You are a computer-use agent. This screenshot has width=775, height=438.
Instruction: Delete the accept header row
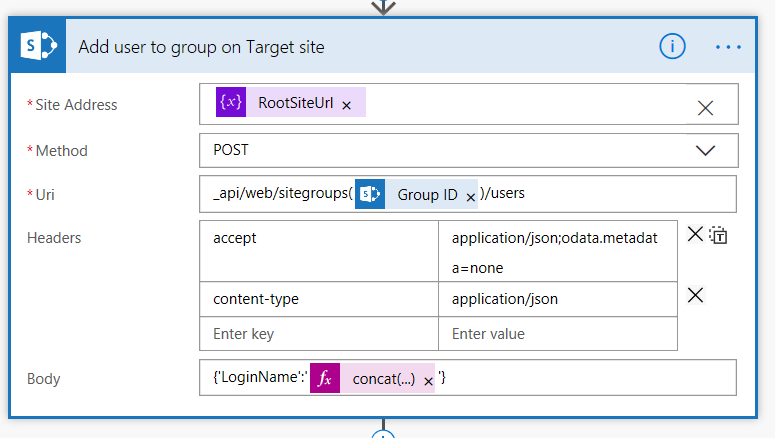click(x=696, y=235)
